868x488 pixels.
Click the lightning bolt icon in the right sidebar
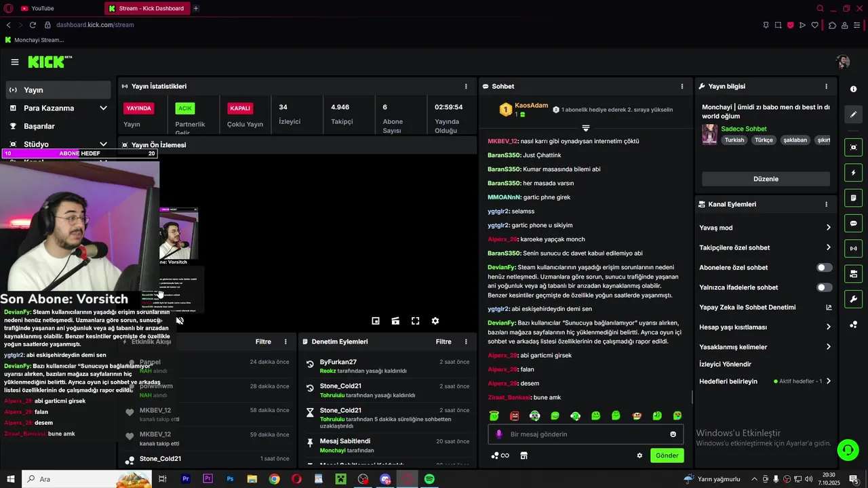tap(853, 173)
